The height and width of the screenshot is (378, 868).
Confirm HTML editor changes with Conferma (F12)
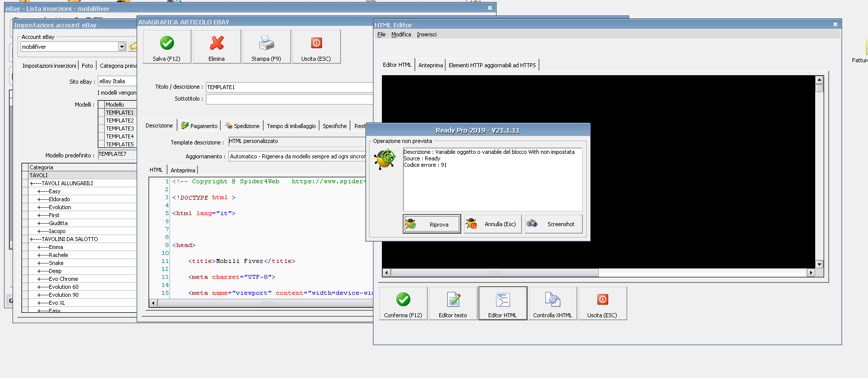403,303
